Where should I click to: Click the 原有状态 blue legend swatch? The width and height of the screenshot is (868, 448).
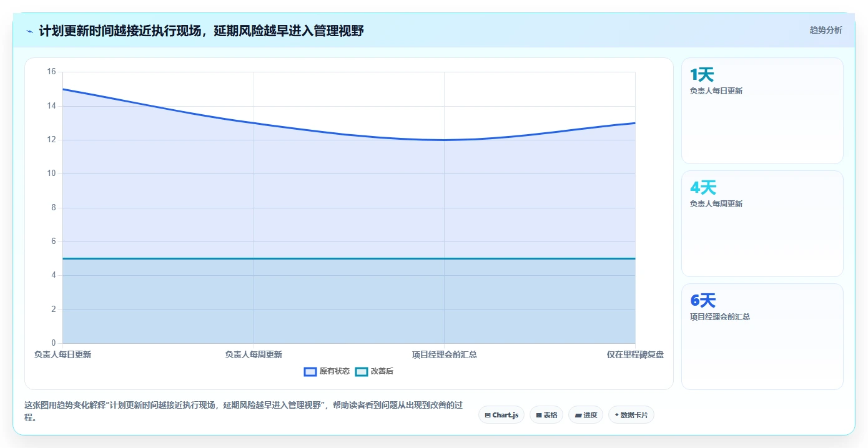point(310,372)
